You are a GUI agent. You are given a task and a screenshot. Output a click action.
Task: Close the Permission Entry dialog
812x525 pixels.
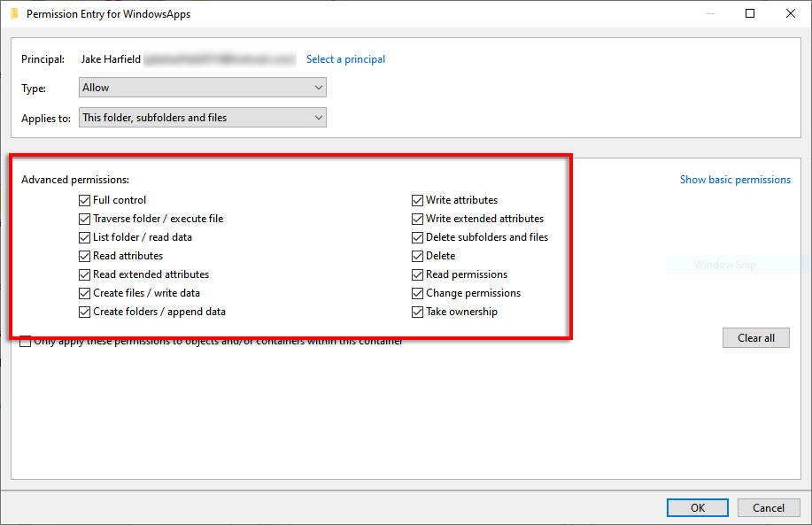(x=790, y=14)
